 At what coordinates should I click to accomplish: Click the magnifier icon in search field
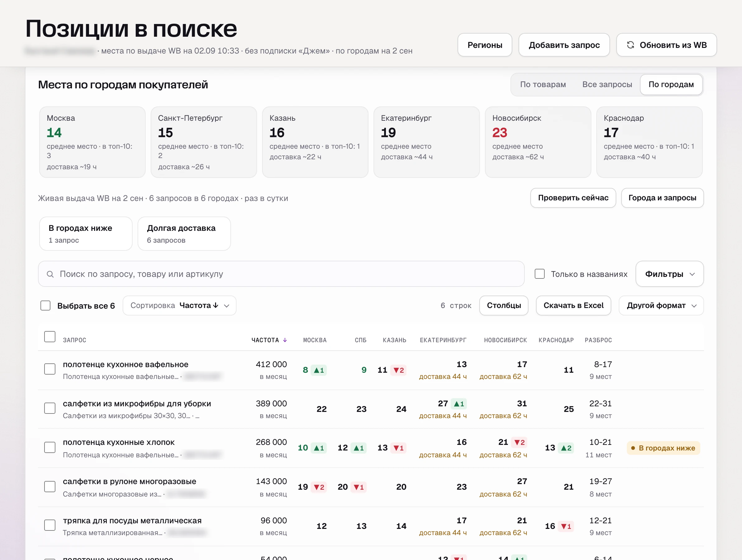coord(50,274)
